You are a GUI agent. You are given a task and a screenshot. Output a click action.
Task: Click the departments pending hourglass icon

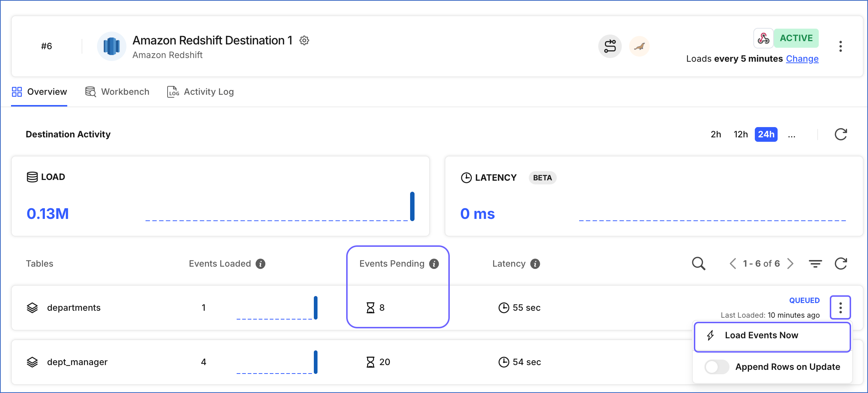[370, 308]
